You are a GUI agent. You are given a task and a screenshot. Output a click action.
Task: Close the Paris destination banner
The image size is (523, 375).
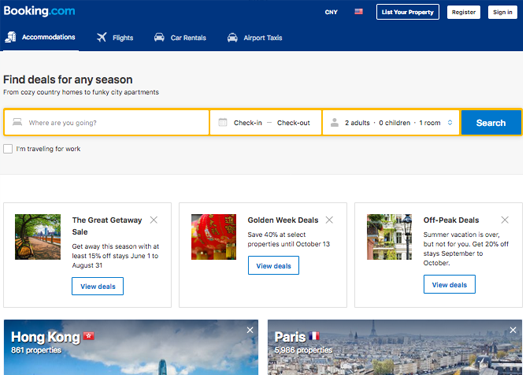tap(513, 330)
